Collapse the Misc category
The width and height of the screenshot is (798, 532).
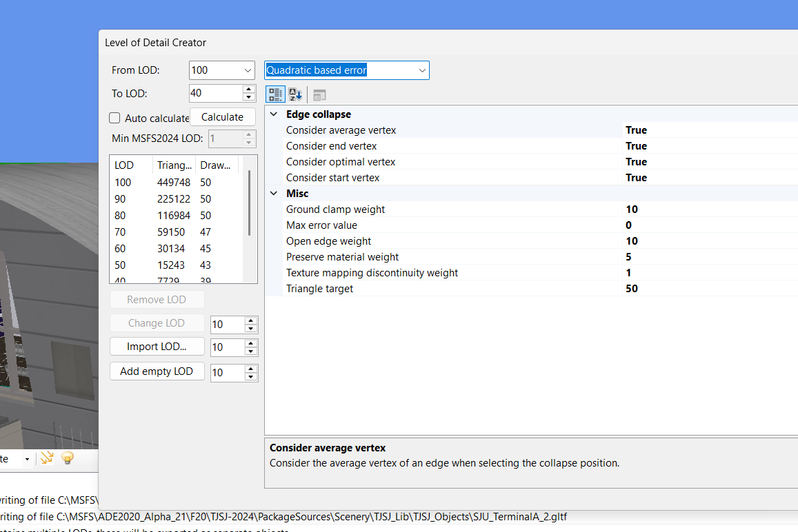click(274, 194)
